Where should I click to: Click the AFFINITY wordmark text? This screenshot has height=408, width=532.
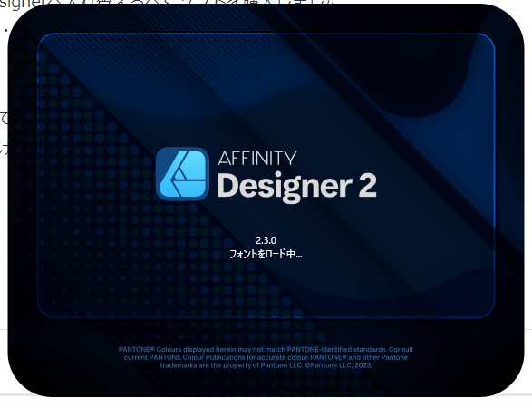[x=257, y=158]
